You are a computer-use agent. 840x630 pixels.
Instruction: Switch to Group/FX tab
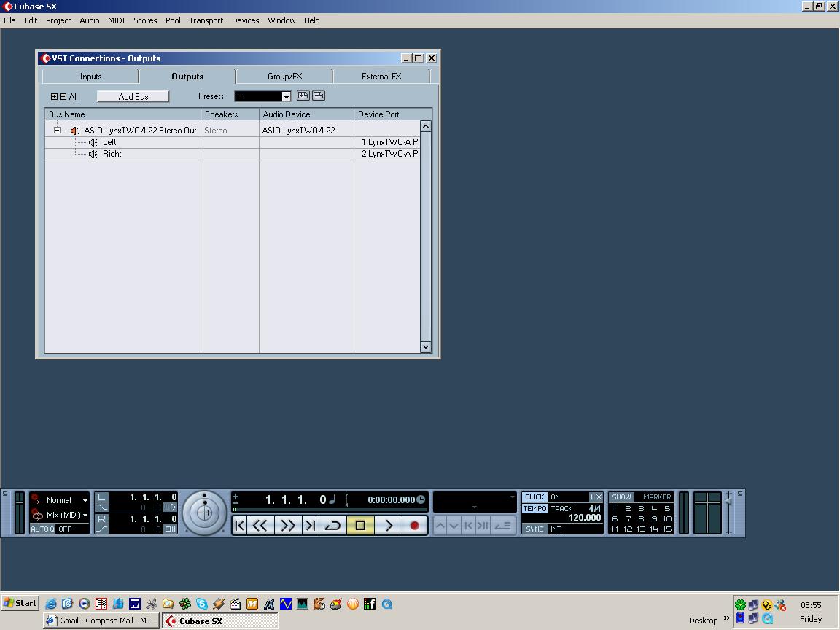[284, 77]
